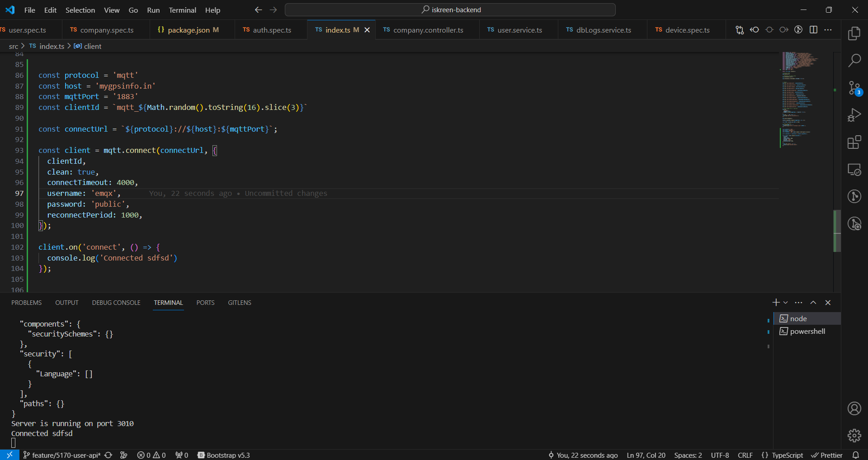Maximize the terminal panel with the up chevron
The height and width of the screenshot is (460, 868).
(x=813, y=303)
